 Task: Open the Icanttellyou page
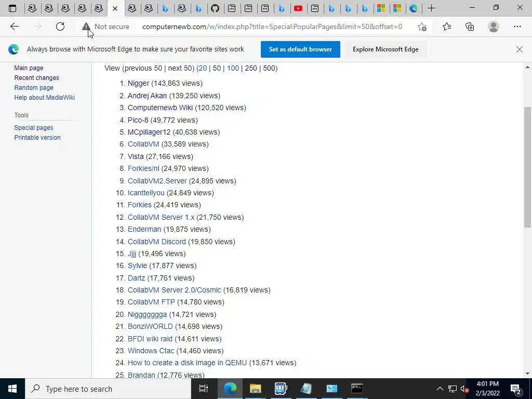tap(146, 193)
